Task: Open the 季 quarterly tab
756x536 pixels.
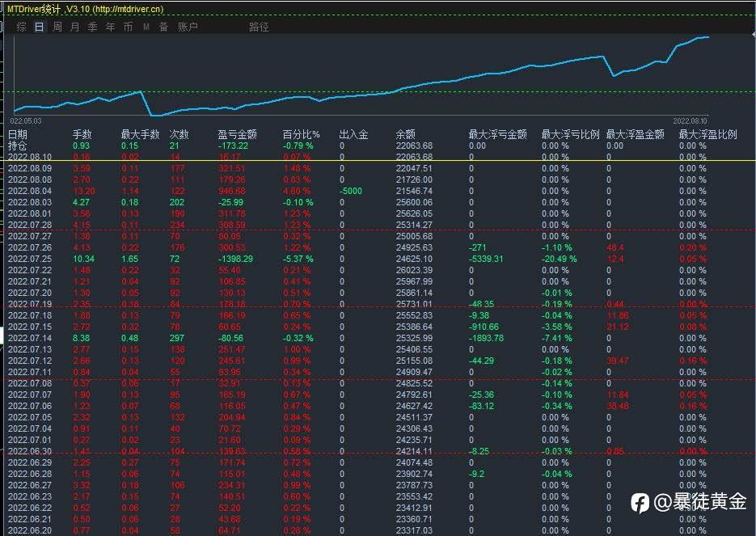Action: point(92,27)
